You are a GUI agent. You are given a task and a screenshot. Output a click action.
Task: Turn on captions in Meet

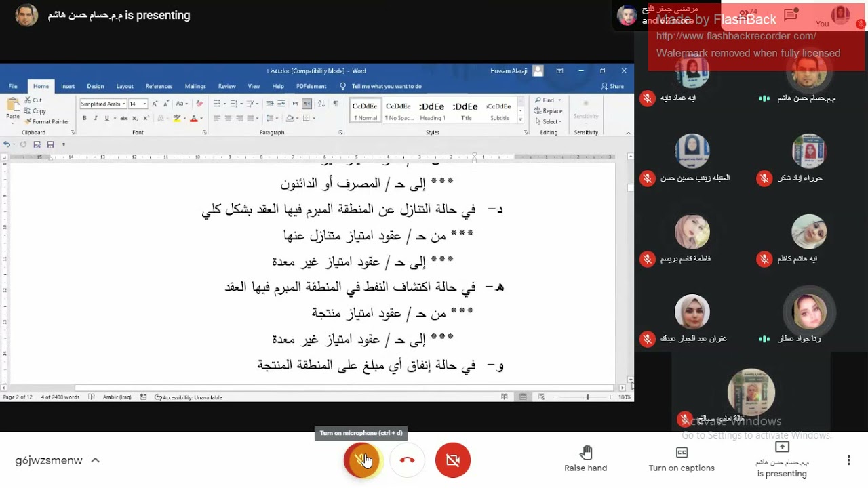(x=682, y=459)
